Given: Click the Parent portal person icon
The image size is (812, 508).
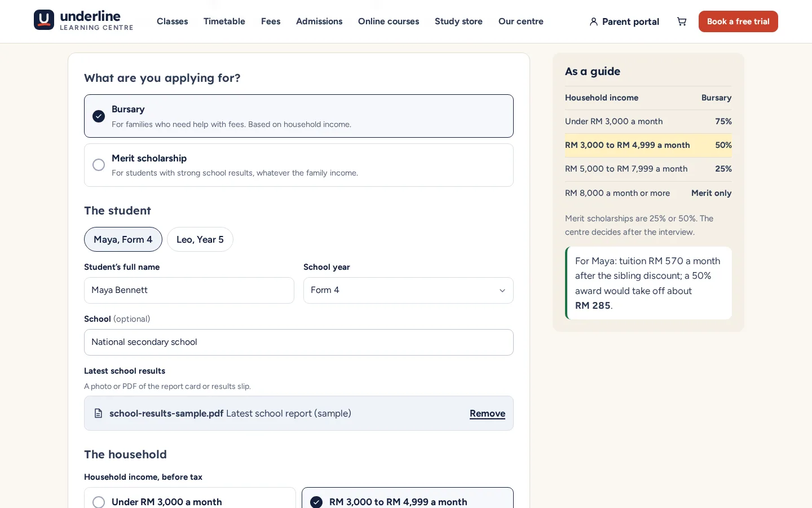Looking at the screenshot, I should (593, 21).
